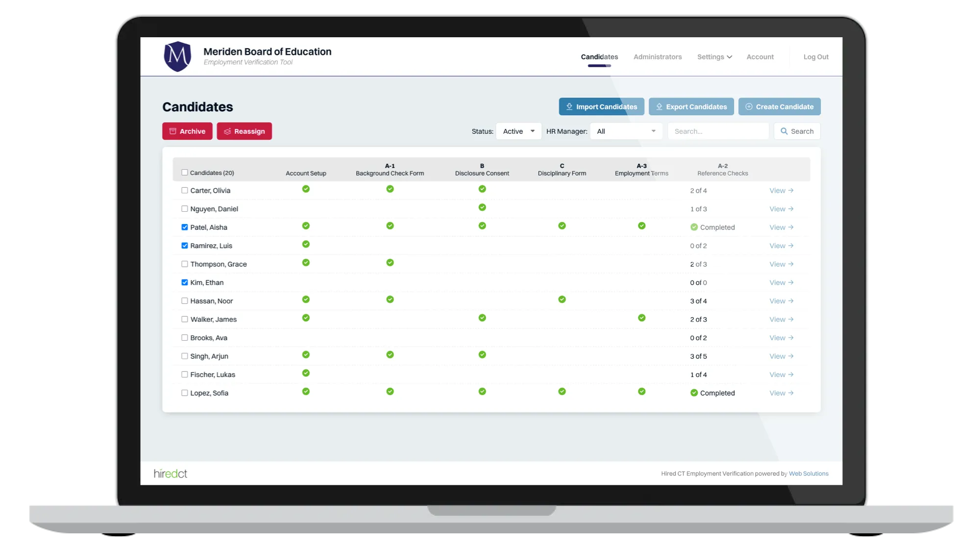Click the Meriden shield logo
This screenshot has height=551, width=980.
point(177,56)
